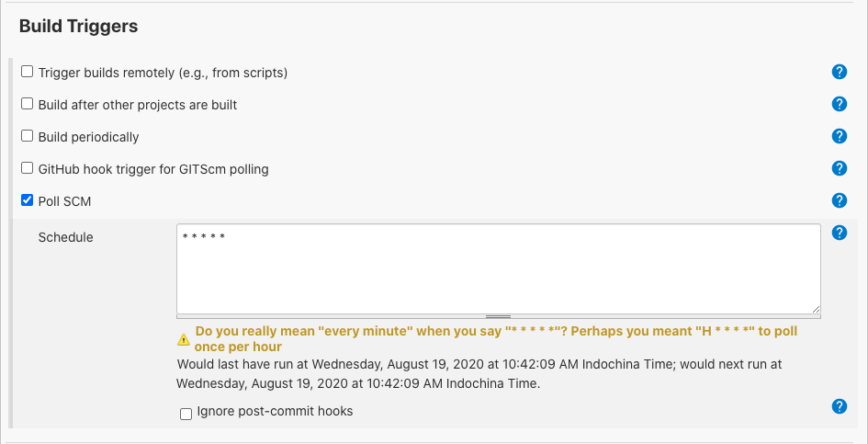Screen dimensions: 868x444
Task: Open help icon for Poll SCM
Action: coord(839,200)
